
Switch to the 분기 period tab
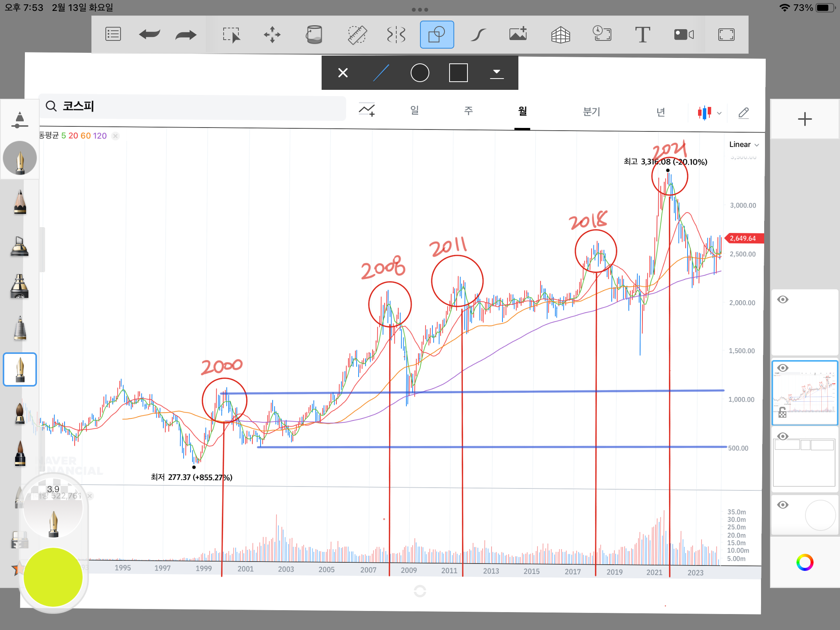[x=591, y=112]
